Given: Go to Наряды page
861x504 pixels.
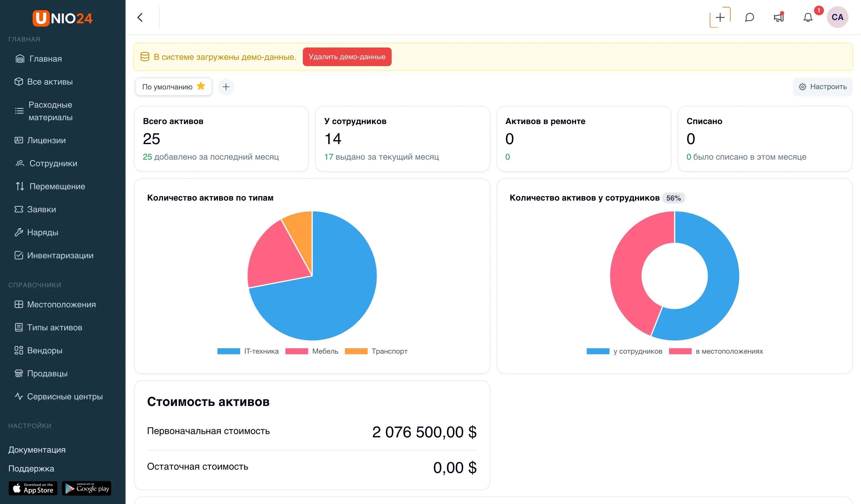Looking at the screenshot, I should click(x=43, y=232).
